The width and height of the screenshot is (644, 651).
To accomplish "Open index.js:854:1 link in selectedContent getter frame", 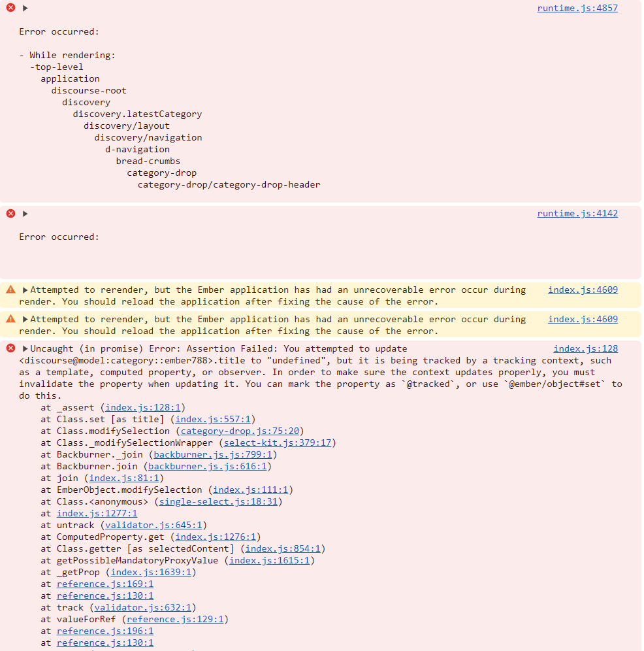I will coord(283,549).
